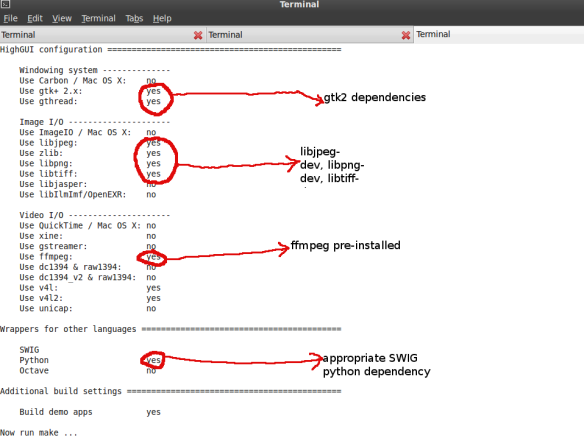The height and width of the screenshot is (438, 584).
Task: Open the File menu
Action: pyautogui.click(x=10, y=18)
